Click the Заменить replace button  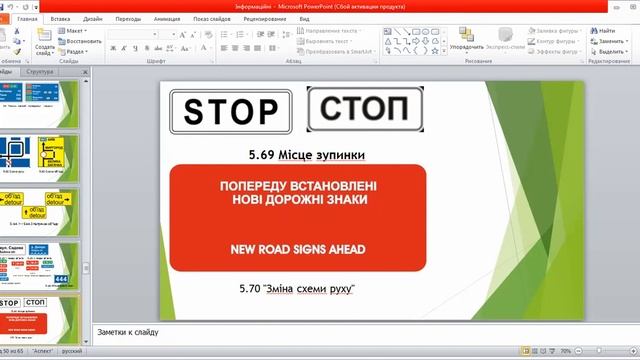pos(609,41)
